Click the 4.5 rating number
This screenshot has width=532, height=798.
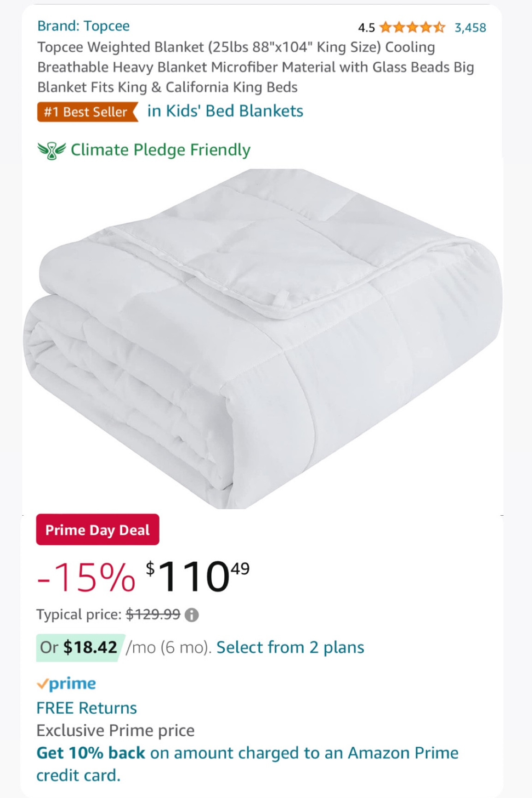366,28
